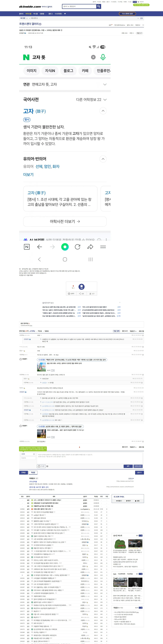The height and width of the screenshot is (644, 163).
Task: Click 새로고침 above the comment list
Action: tap(141, 331)
